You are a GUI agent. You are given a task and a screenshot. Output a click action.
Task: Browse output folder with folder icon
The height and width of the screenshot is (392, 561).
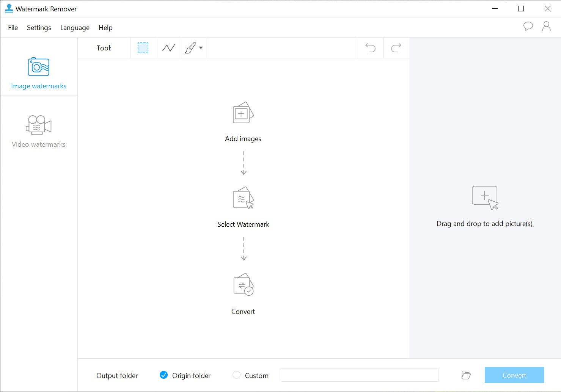point(466,375)
